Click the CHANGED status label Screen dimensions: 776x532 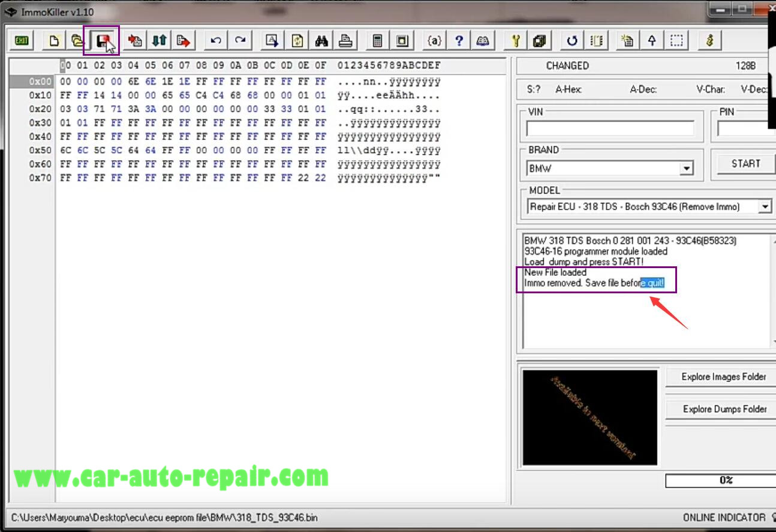coord(567,66)
